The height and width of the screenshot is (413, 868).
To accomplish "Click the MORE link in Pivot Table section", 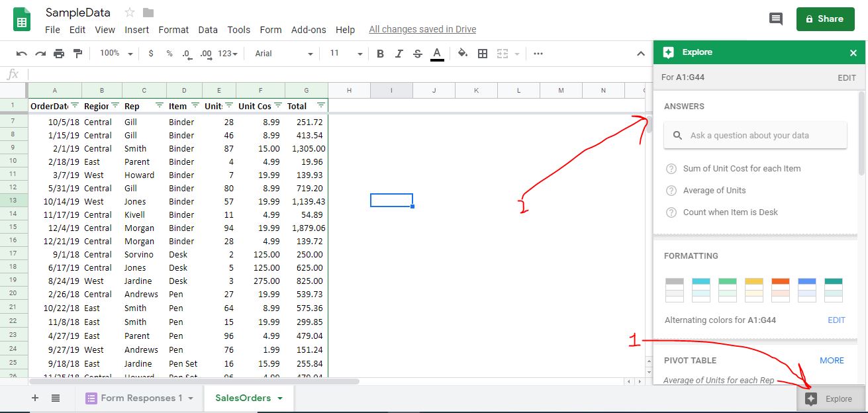I will click(x=832, y=360).
